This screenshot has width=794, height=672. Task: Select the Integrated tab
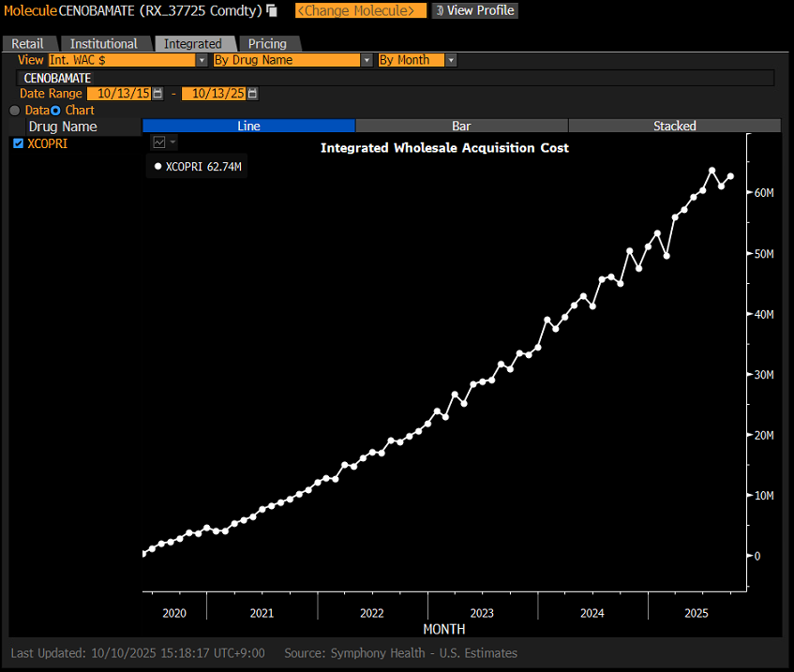click(x=193, y=43)
